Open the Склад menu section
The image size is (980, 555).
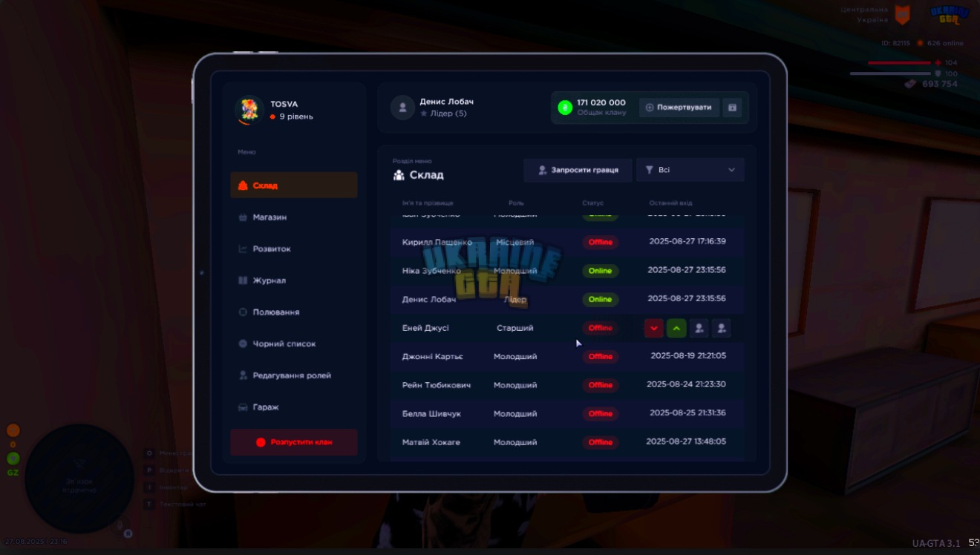click(294, 185)
